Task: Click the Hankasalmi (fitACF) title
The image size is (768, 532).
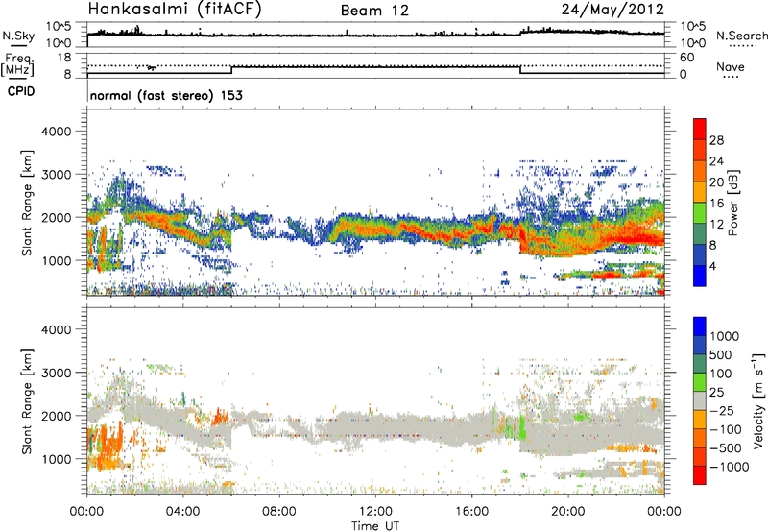Action: [x=175, y=10]
